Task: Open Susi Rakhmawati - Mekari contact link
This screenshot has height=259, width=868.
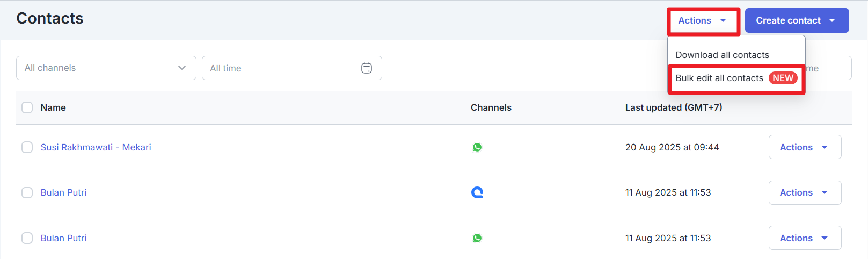Action: (x=96, y=147)
